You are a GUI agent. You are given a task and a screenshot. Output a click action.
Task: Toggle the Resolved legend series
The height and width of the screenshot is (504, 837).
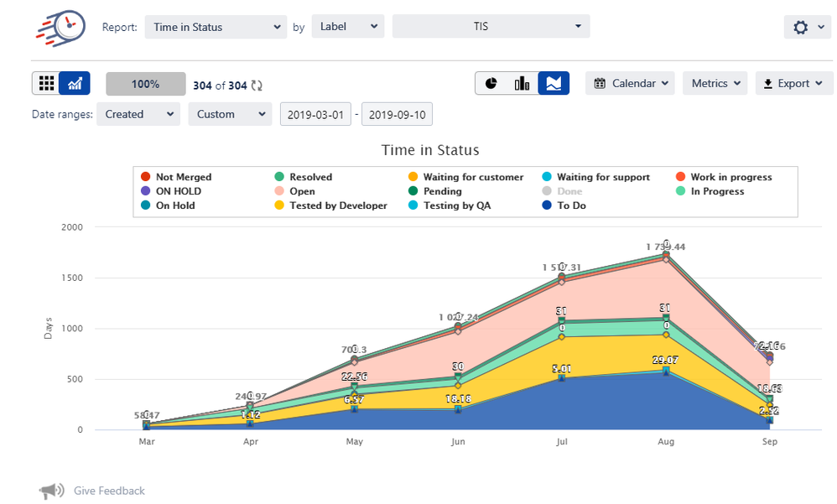coord(304,177)
